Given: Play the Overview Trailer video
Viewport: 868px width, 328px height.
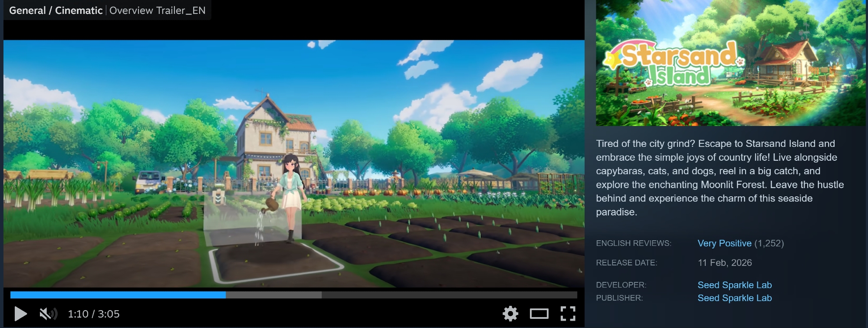Looking at the screenshot, I should pyautogui.click(x=20, y=314).
